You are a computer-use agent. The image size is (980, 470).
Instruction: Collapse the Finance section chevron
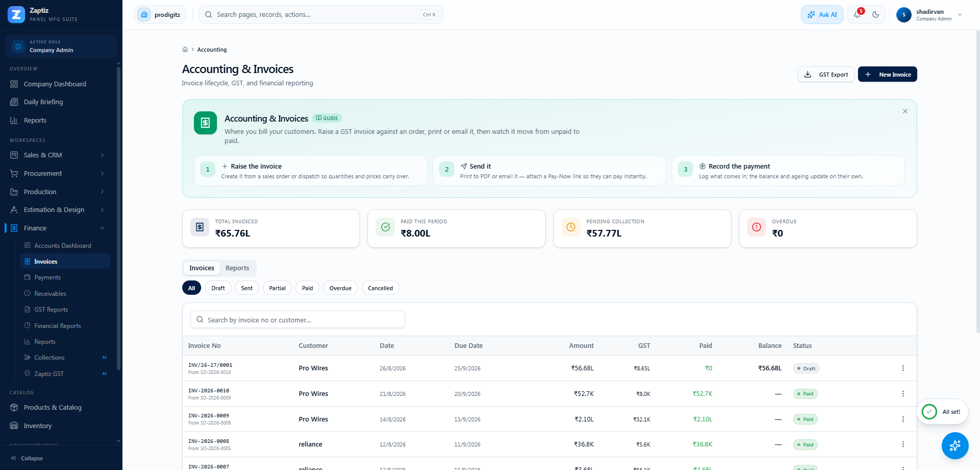[x=102, y=228]
